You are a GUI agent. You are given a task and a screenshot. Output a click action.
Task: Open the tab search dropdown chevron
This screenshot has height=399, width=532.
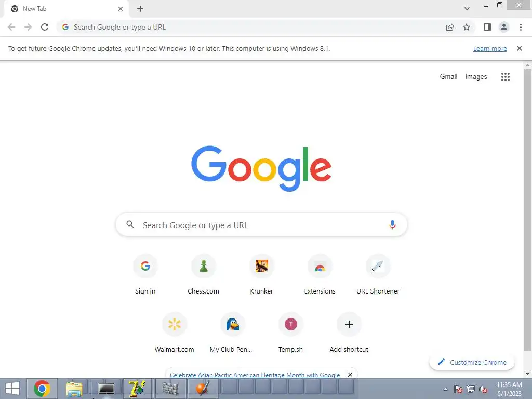467,9
